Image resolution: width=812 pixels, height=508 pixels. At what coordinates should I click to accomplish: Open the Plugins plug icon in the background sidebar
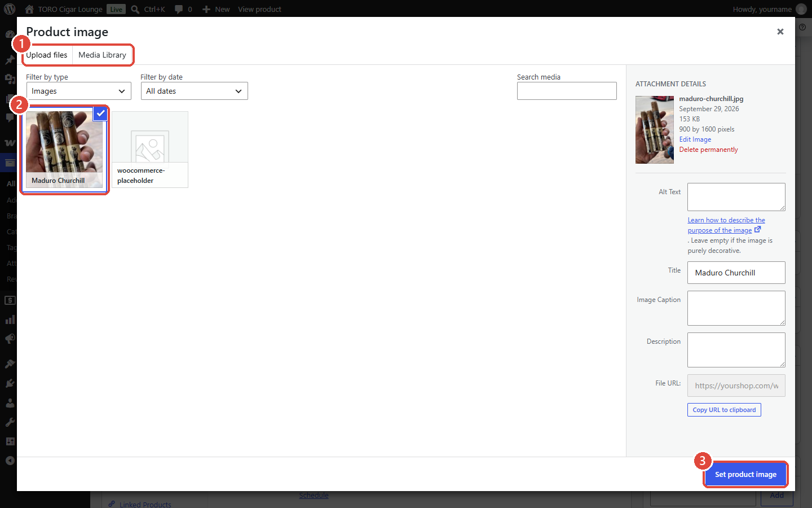click(10, 383)
